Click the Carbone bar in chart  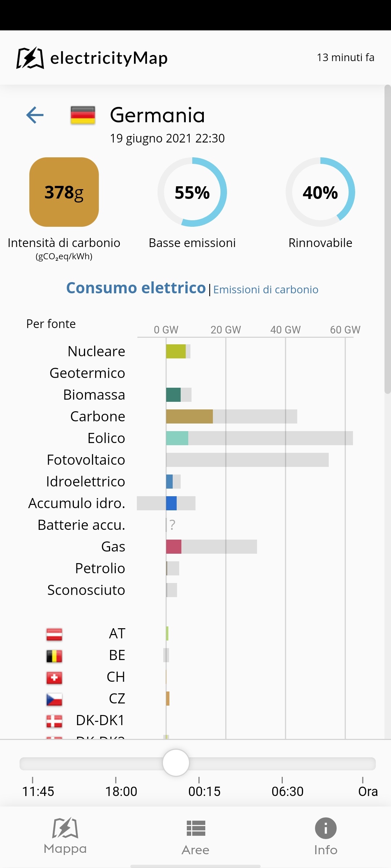pyautogui.click(x=189, y=417)
